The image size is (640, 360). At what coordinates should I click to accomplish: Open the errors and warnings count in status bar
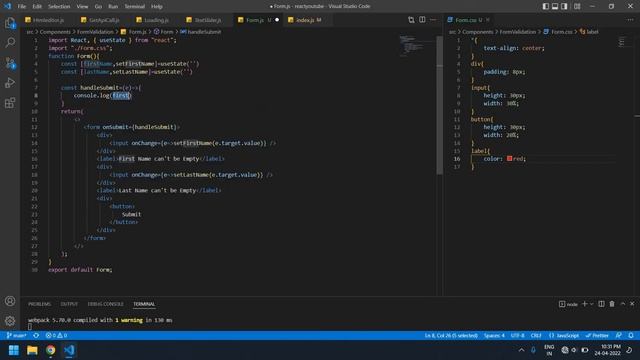click(56, 335)
